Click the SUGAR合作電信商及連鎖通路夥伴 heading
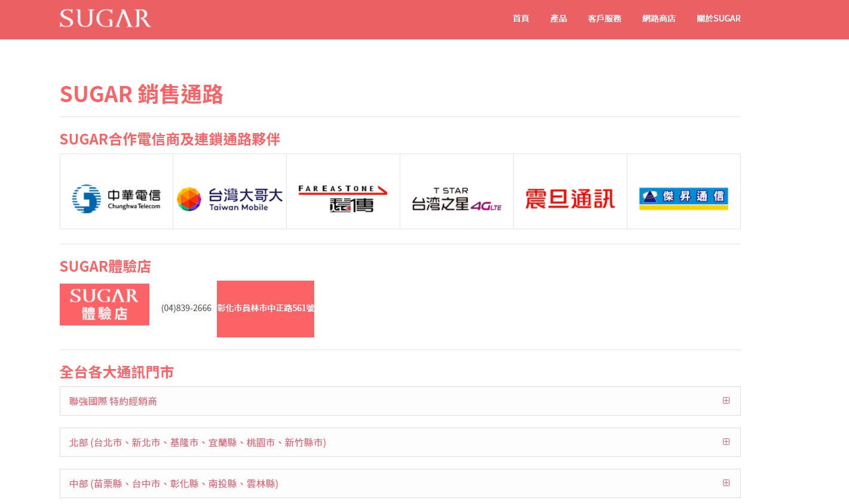The image size is (849, 504). pos(170,139)
